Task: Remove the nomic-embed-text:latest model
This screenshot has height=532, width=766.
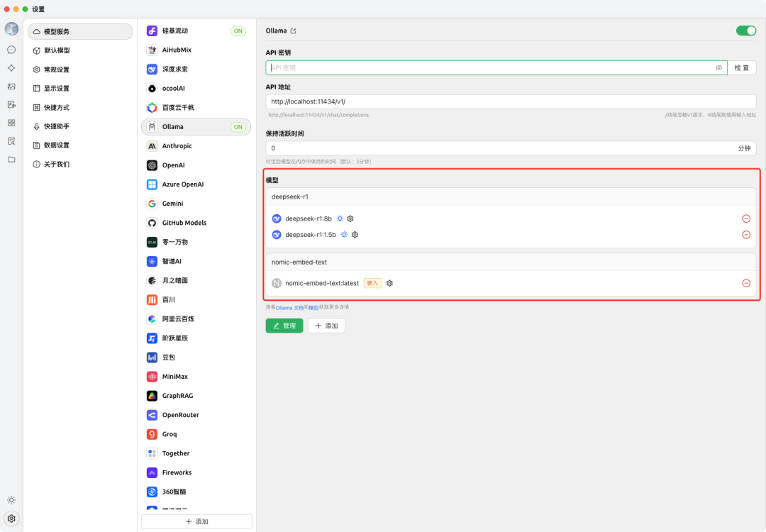Action: coord(746,283)
